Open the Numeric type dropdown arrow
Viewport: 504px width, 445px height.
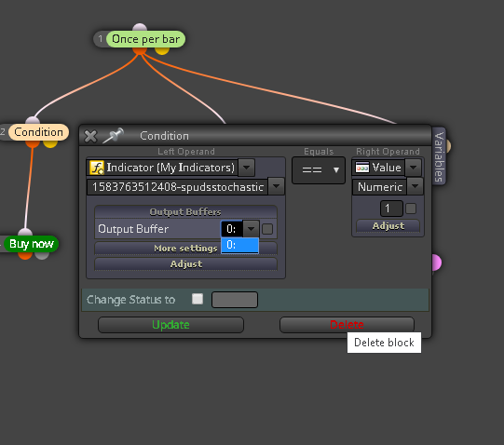click(415, 186)
